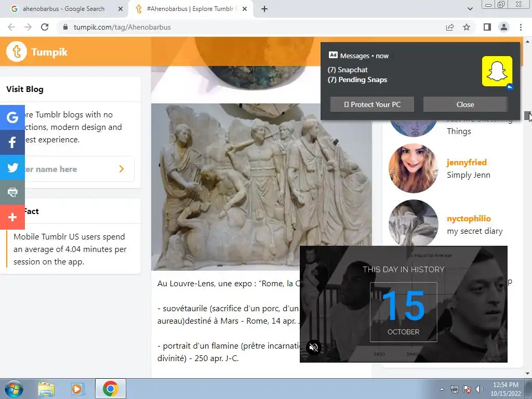Click the This Day in History video

403,304
